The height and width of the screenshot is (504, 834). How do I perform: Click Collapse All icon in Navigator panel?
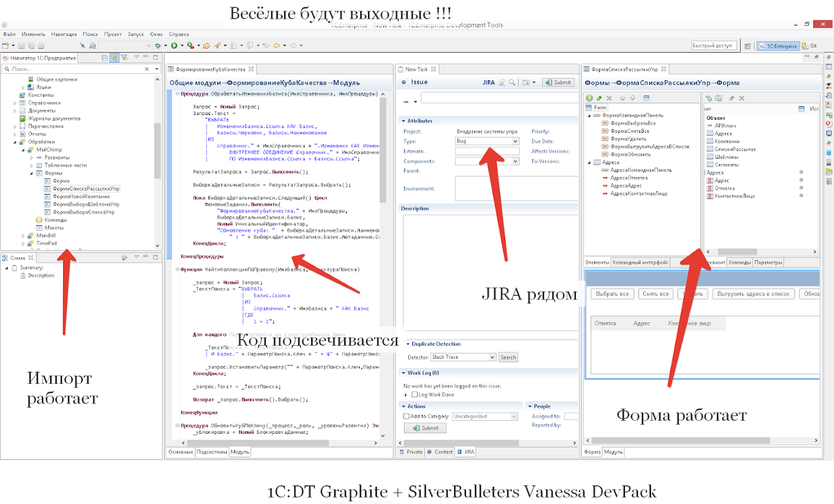click(x=105, y=58)
